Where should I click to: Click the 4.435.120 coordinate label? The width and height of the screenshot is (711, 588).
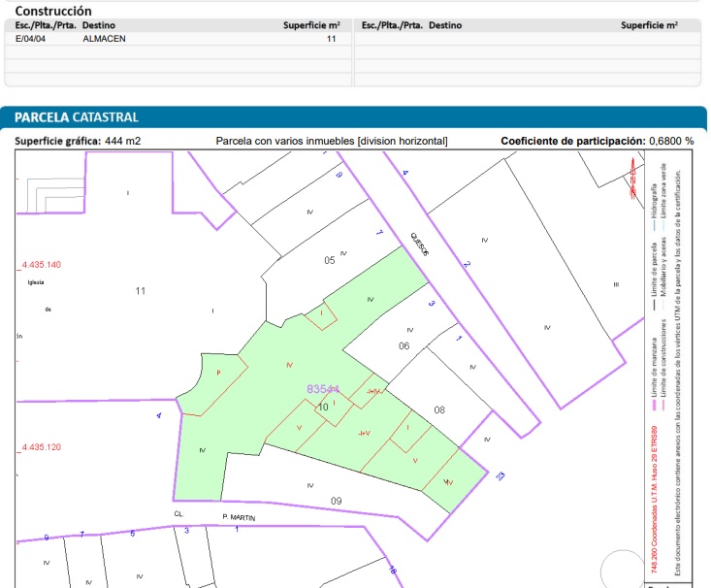41,447
